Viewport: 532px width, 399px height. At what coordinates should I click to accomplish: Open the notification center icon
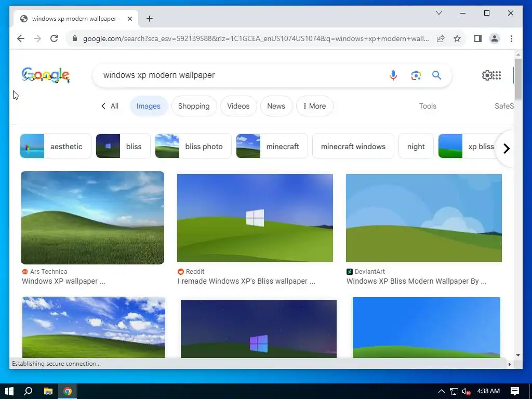click(515, 391)
